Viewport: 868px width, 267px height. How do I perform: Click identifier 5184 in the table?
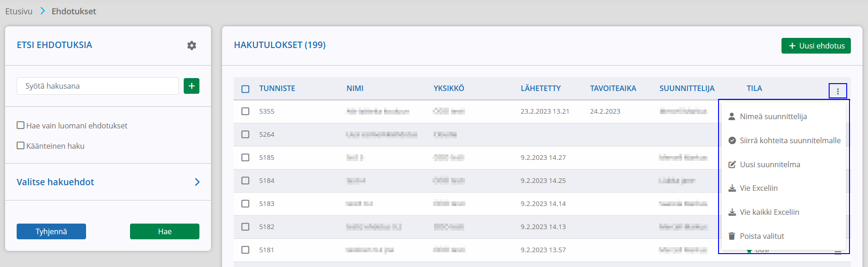[267, 181]
